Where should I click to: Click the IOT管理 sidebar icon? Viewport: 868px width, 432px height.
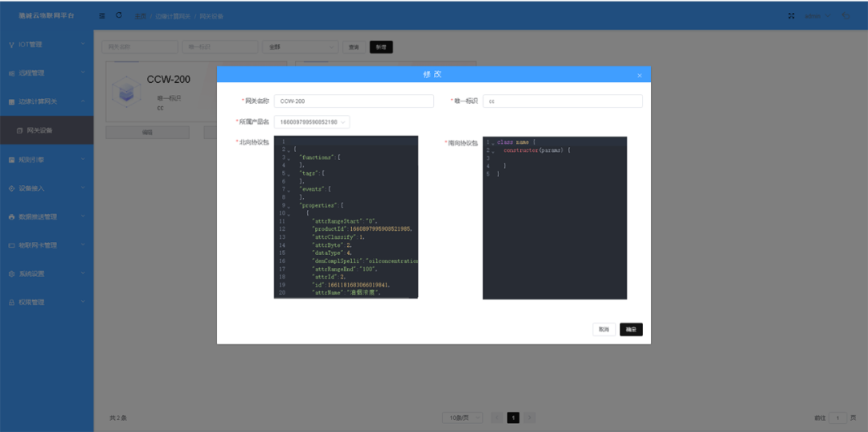(11, 44)
